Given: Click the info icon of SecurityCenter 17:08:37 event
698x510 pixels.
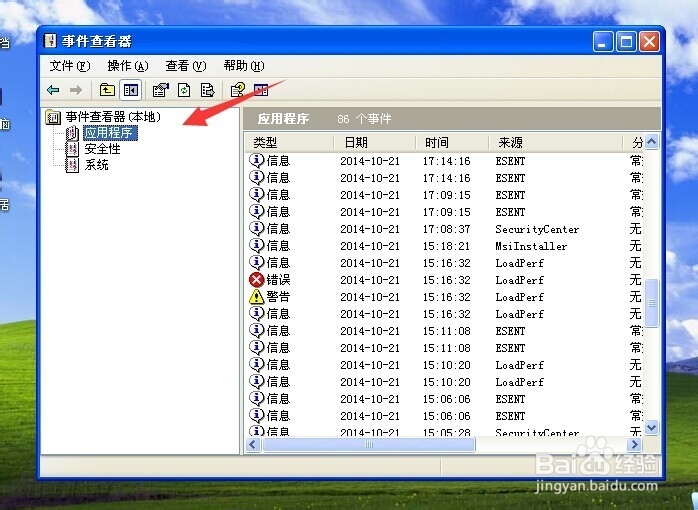Looking at the screenshot, I should [x=257, y=229].
